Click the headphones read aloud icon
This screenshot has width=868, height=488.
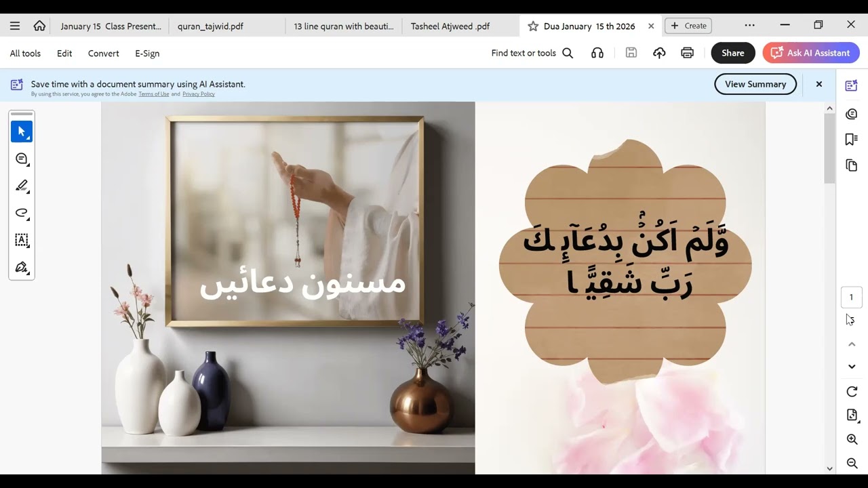(x=597, y=53)
